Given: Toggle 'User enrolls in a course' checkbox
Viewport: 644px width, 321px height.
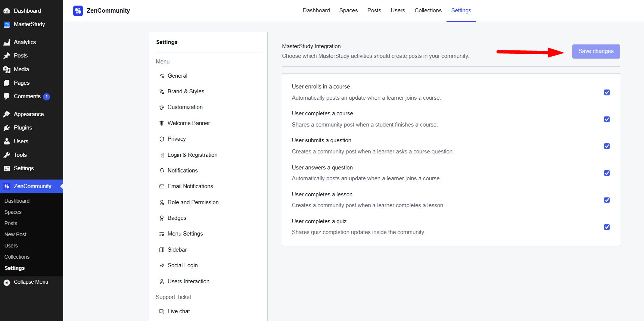Looking at the screenshot, I should click(607, 92).
